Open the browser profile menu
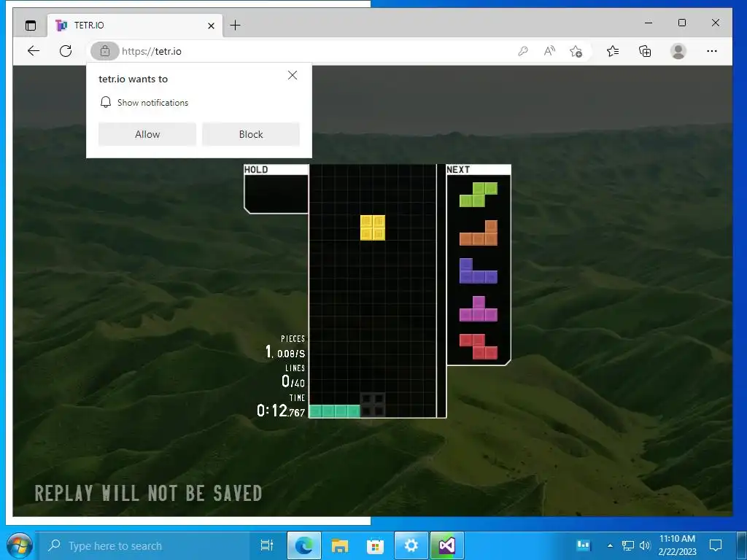This screenshot has width=747, height=560. 678,51
